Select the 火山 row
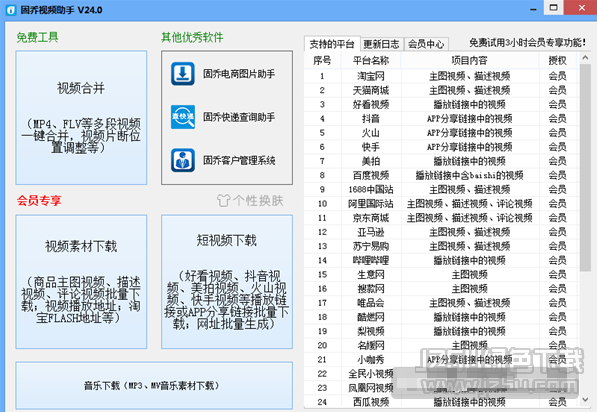 [442, 133]
